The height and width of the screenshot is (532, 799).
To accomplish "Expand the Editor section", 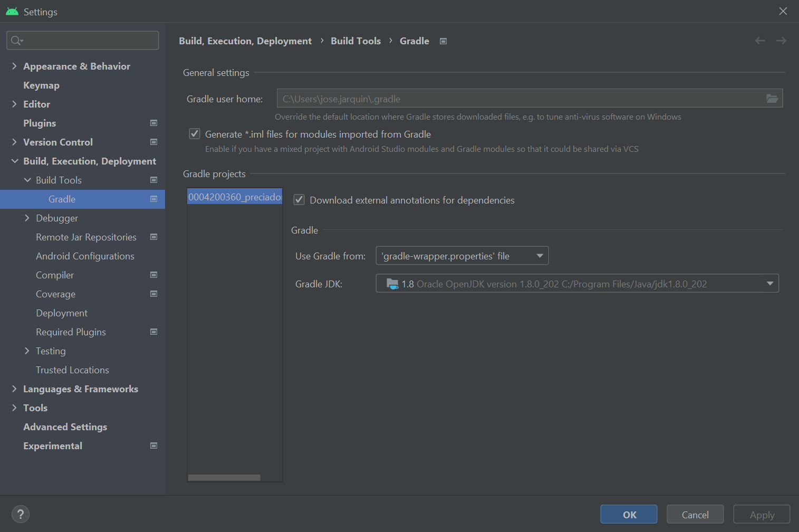I will (x=14, y=104).
